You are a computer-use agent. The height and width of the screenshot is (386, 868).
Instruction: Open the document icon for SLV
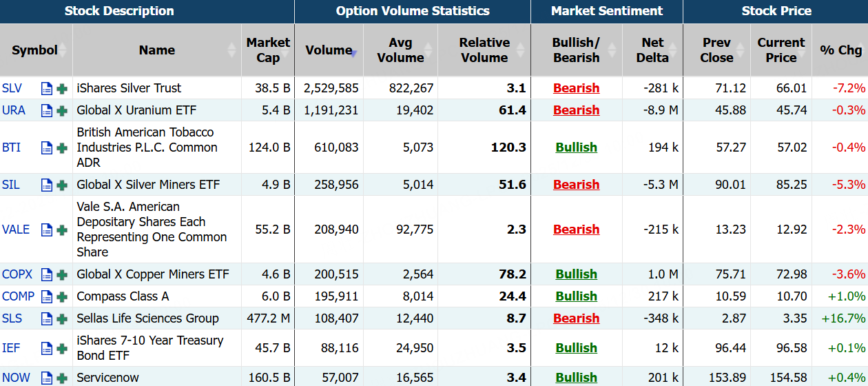click(47, 88)
